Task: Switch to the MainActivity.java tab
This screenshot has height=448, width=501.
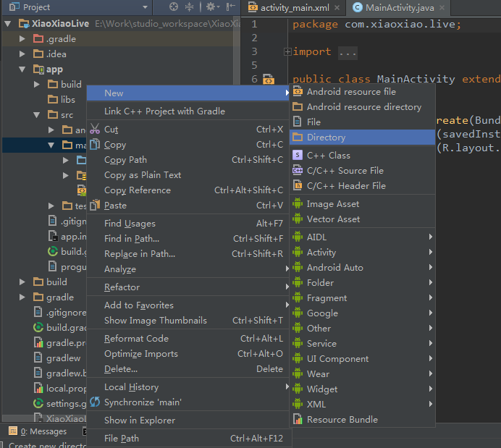Action: point(400,8)
